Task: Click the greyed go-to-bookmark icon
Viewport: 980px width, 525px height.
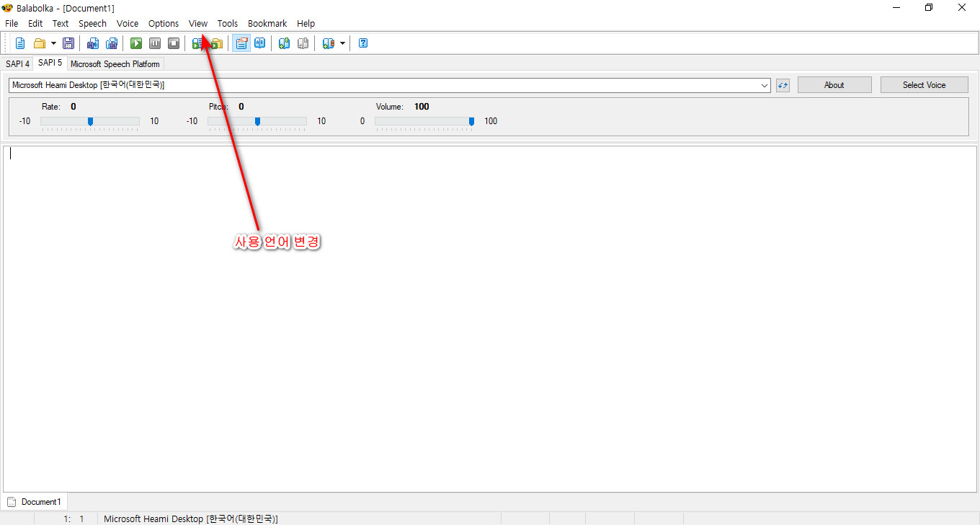Action: pos(303,43)
